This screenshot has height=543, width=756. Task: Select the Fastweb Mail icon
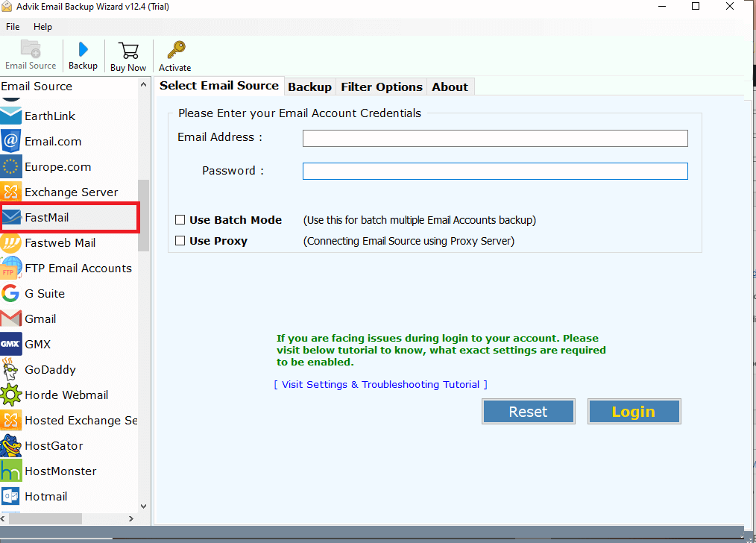pos(11,243)
